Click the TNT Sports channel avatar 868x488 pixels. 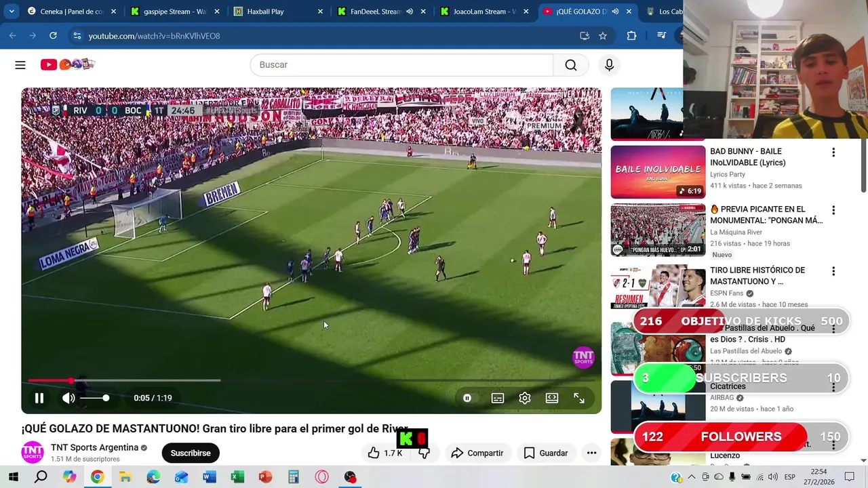33,453
